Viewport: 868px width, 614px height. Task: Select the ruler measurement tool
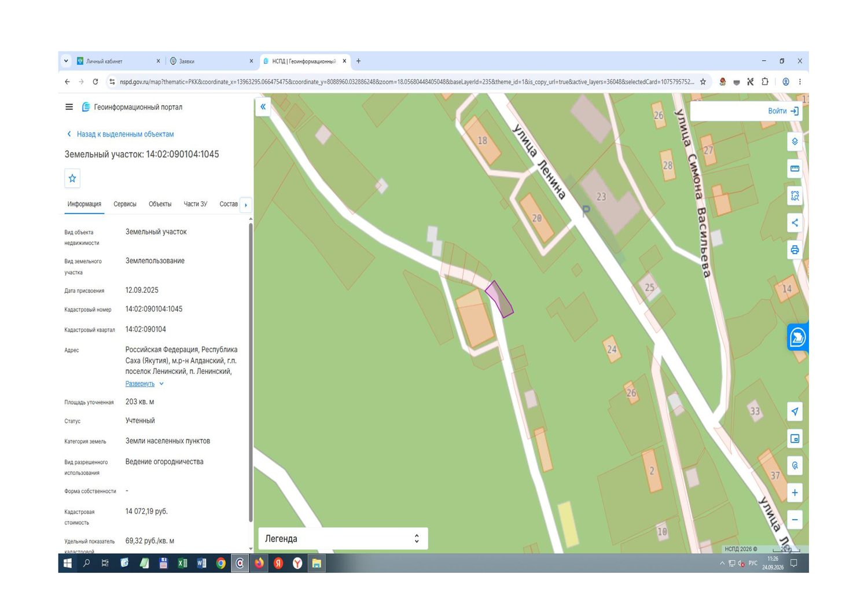(x=795, y=168)
